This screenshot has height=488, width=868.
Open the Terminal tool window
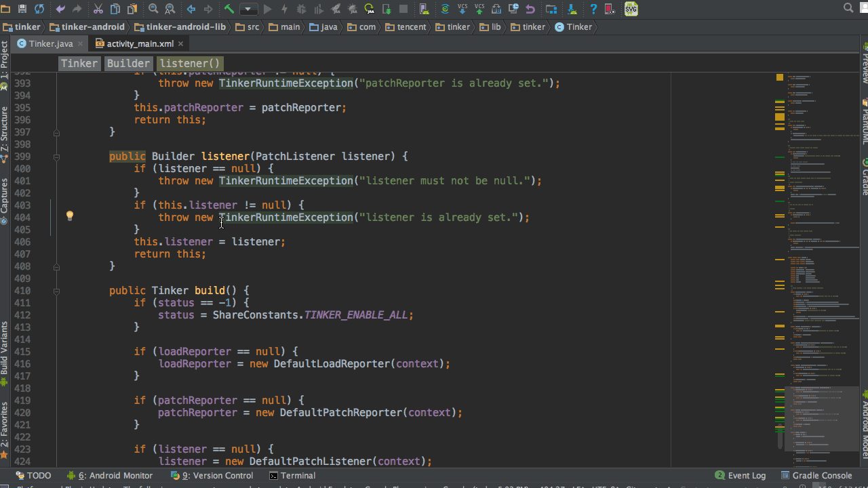tap(292, 476)
